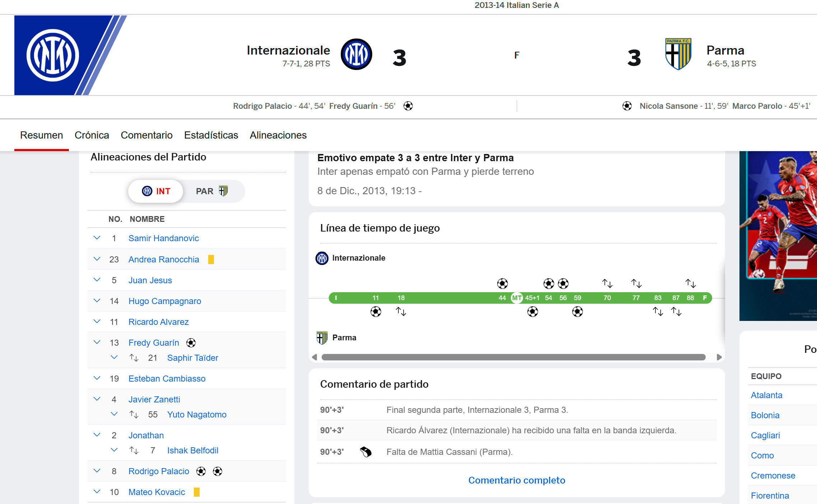Screen dimensions: 817x504
Task: Click the Parma substitution icon below minute 83
Action: click(658, 312)
